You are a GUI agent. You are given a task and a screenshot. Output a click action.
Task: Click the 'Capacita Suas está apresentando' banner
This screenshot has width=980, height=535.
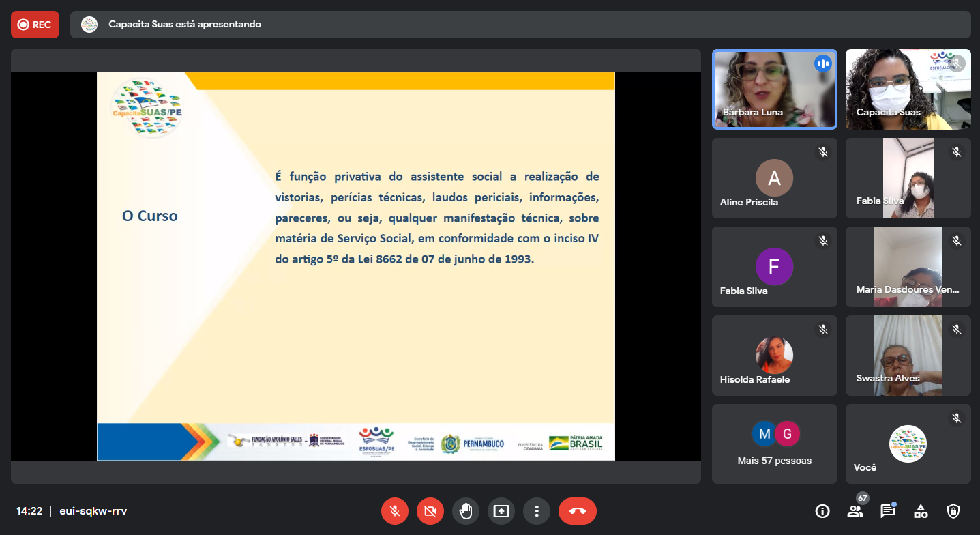pos(185,25)
